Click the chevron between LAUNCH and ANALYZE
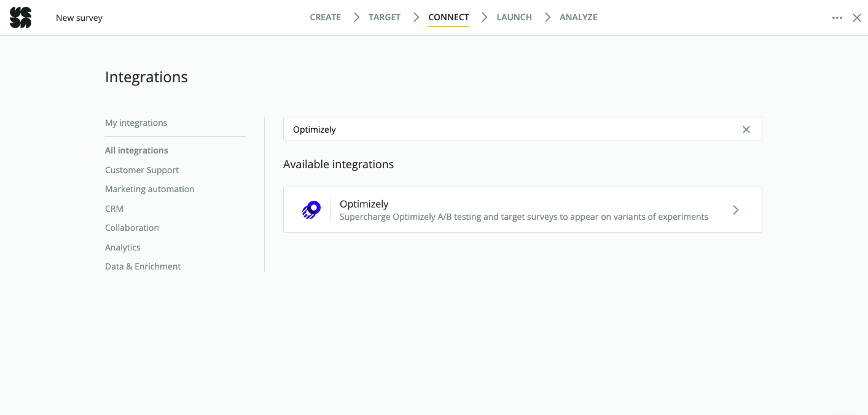This screenshot has height=415, width=868. 547,17
